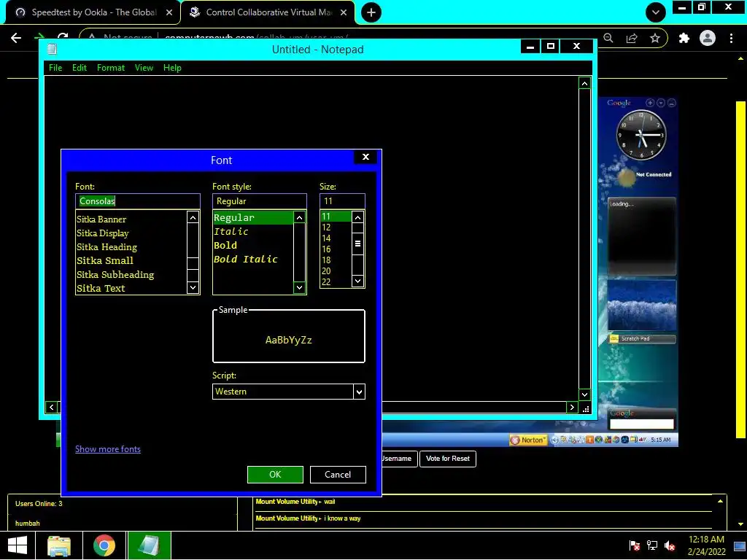Click the volume muted tray icon

tap(670, 545)
